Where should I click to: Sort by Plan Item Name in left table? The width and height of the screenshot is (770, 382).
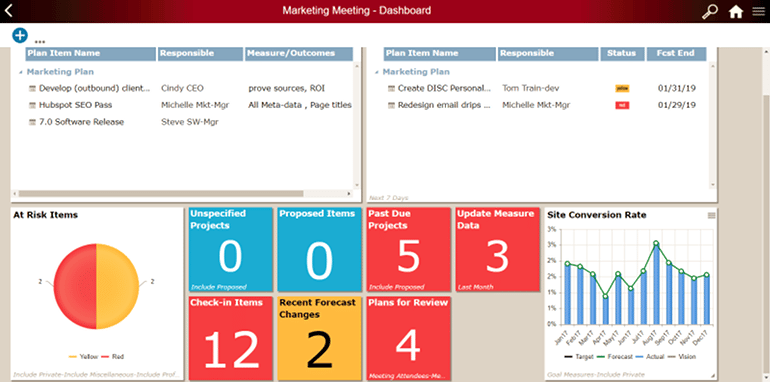[x=91, y=54]
